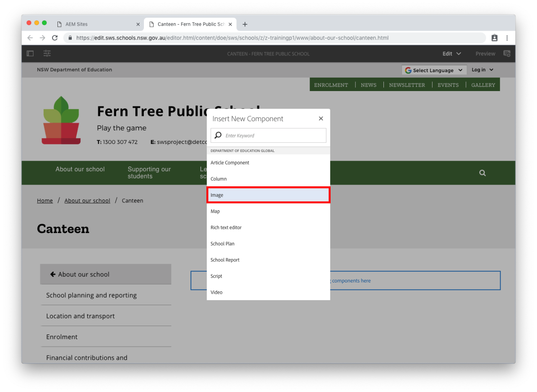Select School Report component
The width and height of the screenshot is (537, 392).
[268, 260]
